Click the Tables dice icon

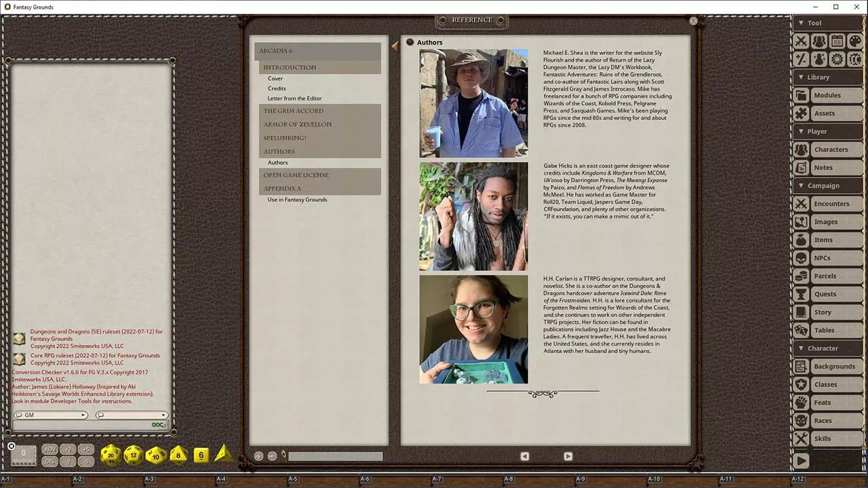tap(802, 330)
